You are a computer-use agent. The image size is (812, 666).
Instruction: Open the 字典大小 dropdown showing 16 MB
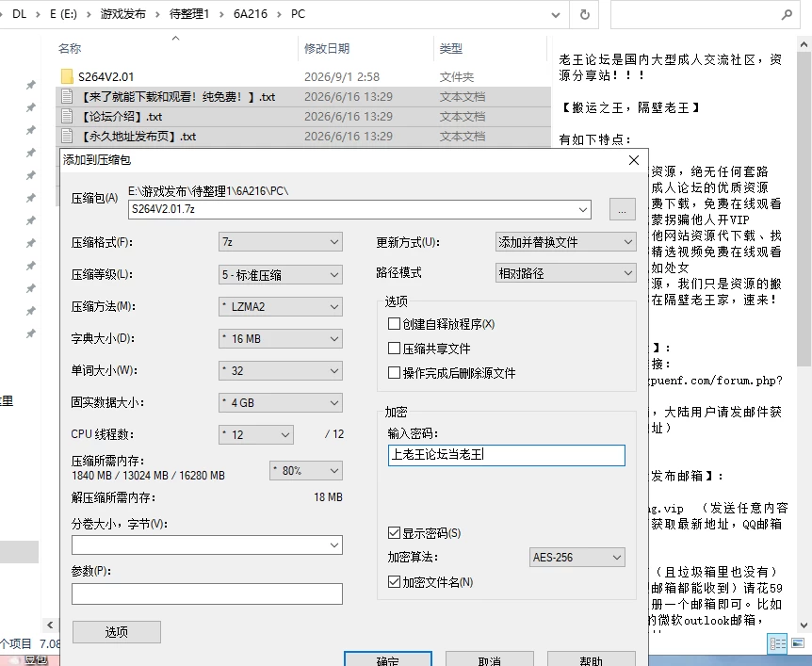pyautogui.click(x=280, y=339)
